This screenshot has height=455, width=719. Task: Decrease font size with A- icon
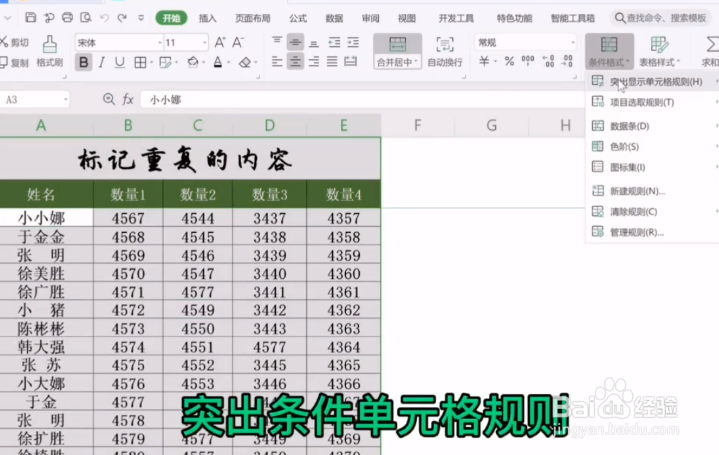click(238, 43)
